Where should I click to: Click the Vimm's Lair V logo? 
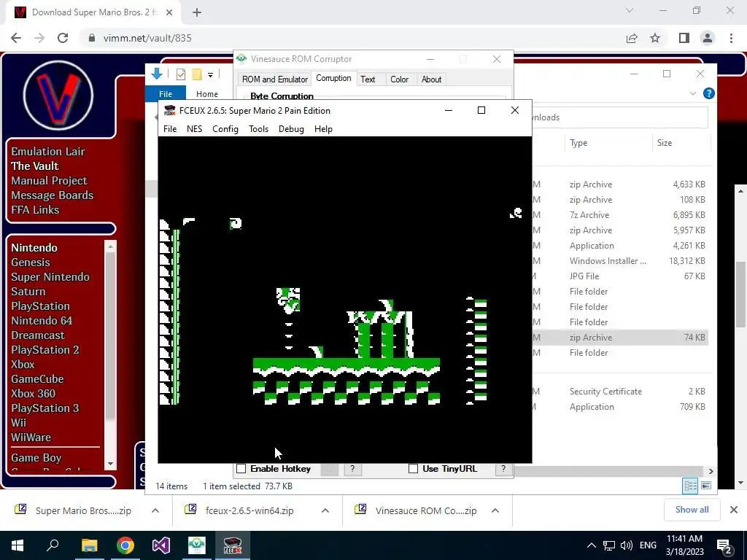tap(58, 96)
